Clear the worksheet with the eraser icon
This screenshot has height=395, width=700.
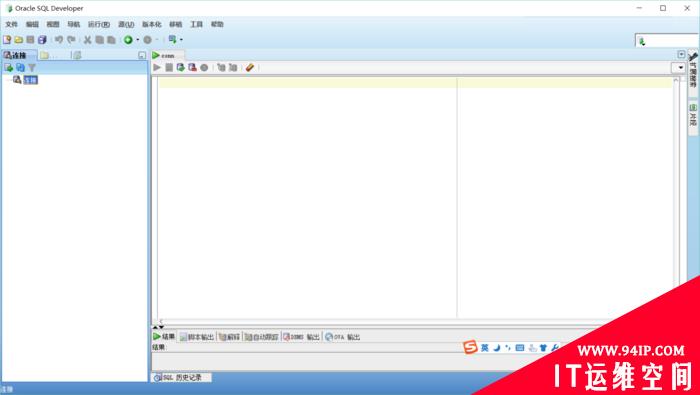pos(250,67)
